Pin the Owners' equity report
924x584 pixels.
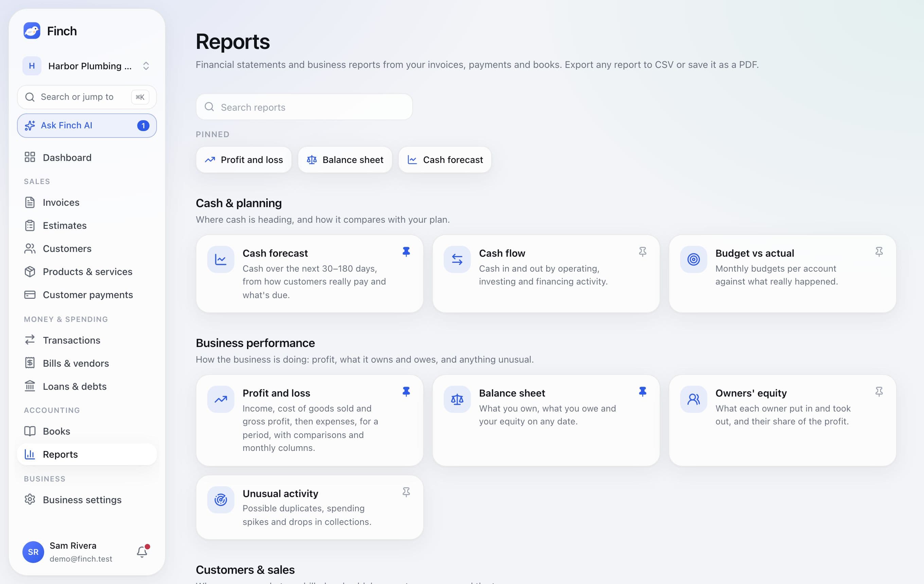pyautogui.click(x=879, y=392)
